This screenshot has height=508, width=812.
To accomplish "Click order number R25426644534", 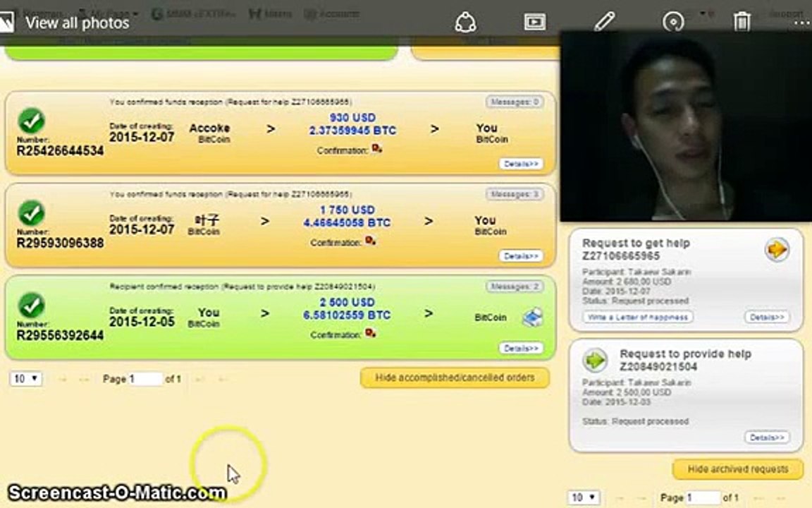I will click(60, 151).
